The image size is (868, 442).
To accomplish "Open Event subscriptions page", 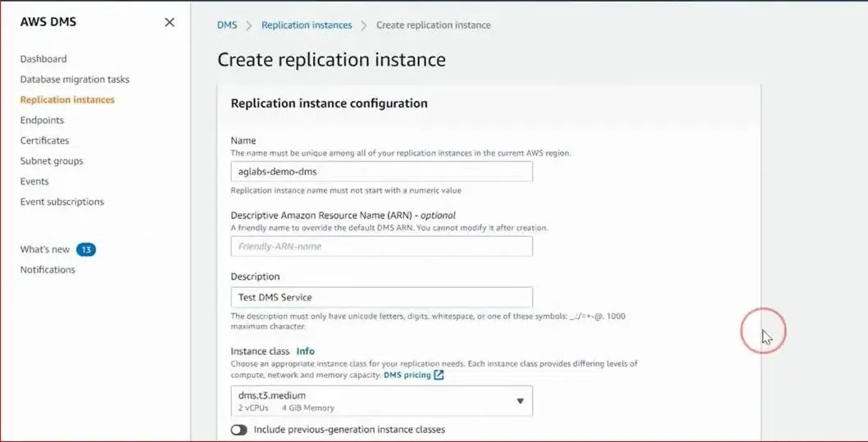I will pos(62,202).
